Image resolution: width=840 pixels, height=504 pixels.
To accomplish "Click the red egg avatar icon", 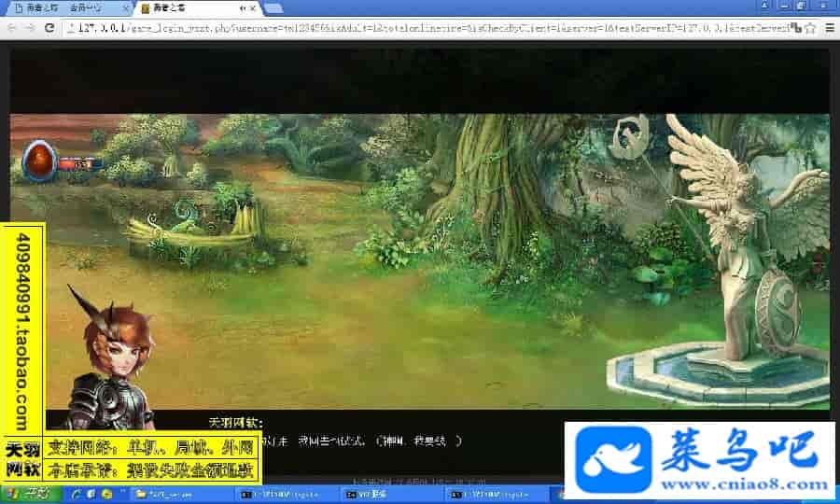I will 39,160.
